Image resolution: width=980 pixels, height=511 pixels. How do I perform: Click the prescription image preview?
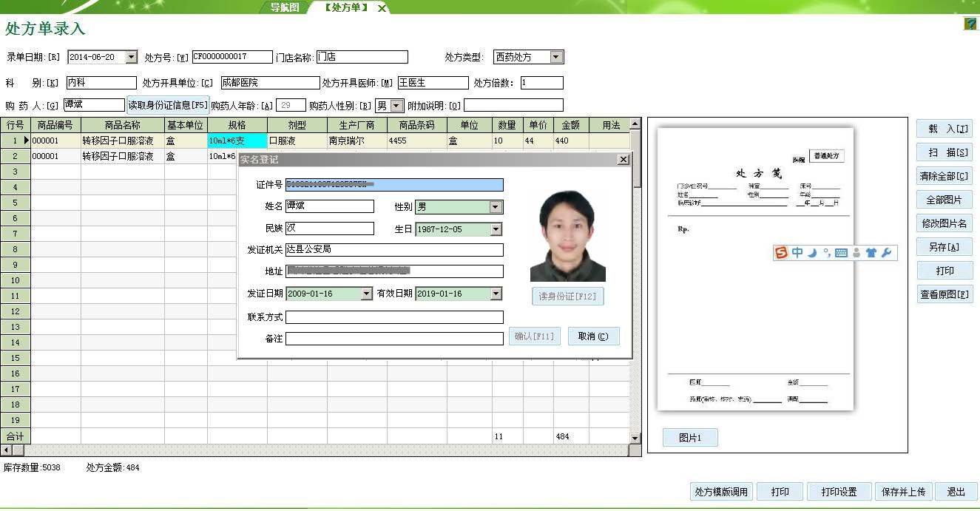756,269
